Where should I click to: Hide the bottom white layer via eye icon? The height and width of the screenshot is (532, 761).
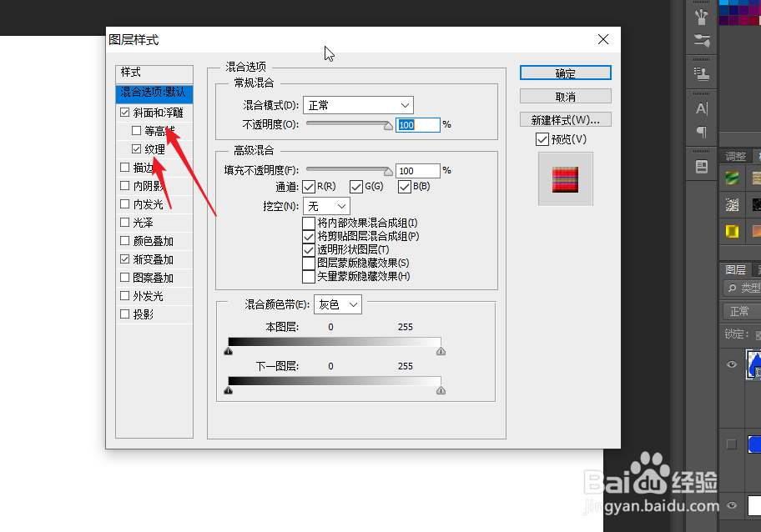pos(732,505)
